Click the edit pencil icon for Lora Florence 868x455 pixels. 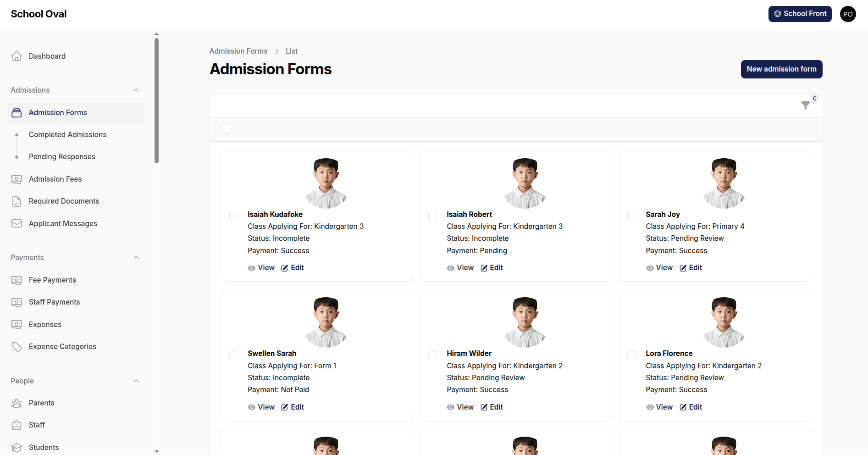pos(683,407)
